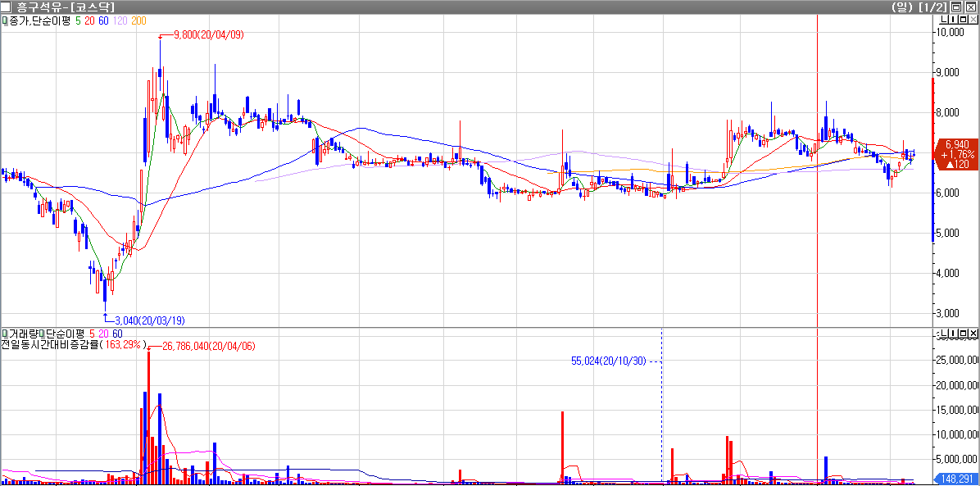Image resolution: width=980 pixels, height=486 pixels.
Task: Maximize the price chart panel
Action: (x=963, y=20)
